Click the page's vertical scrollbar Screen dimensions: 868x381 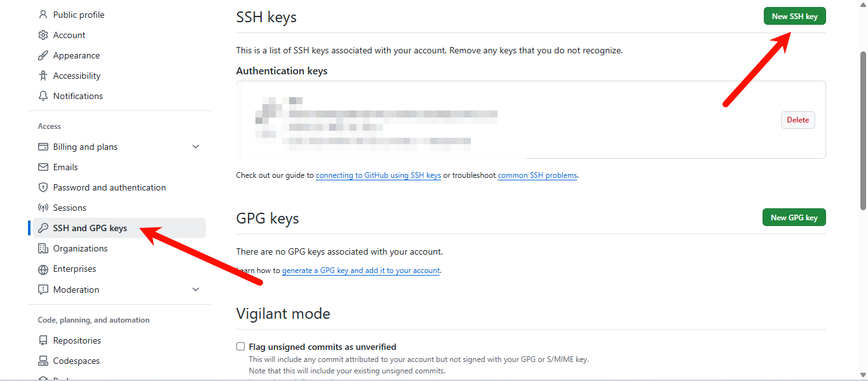click(x=863, y=127)
